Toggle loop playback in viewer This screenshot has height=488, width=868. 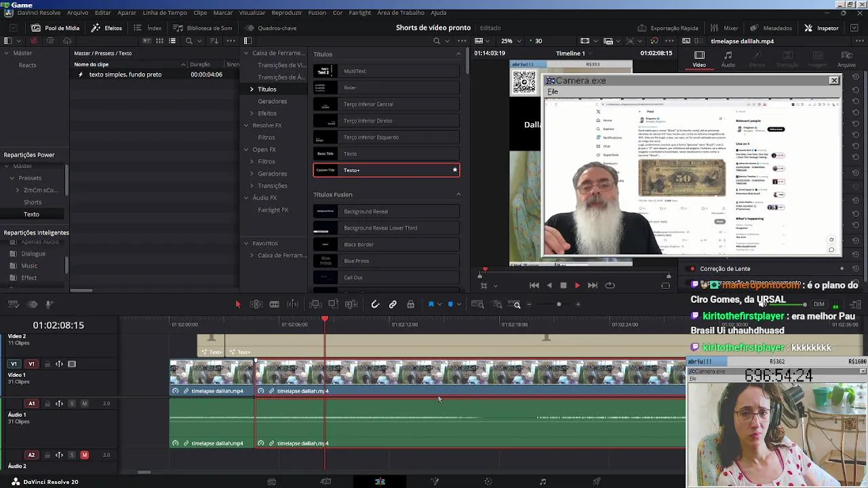(610, 285)
